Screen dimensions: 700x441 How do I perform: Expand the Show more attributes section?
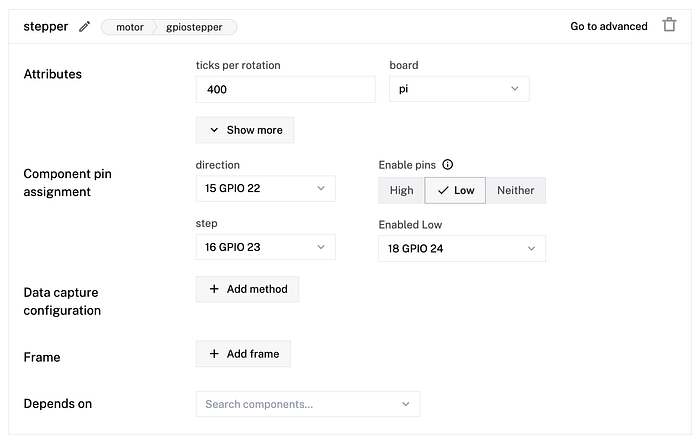245,130
